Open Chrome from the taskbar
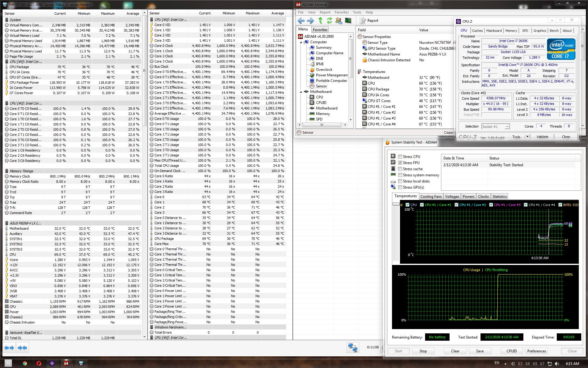This screenshot has height=368, width=588. point(25,363)
